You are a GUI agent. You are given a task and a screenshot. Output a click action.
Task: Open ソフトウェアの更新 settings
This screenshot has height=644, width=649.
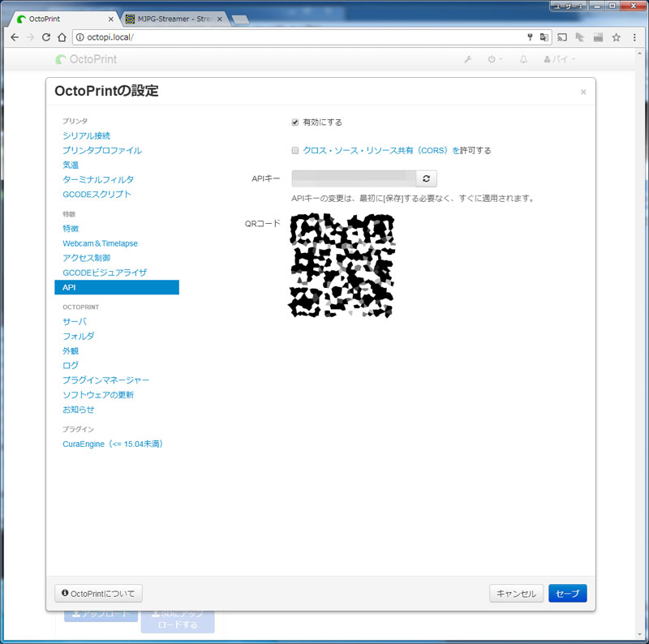click(98, 395)
